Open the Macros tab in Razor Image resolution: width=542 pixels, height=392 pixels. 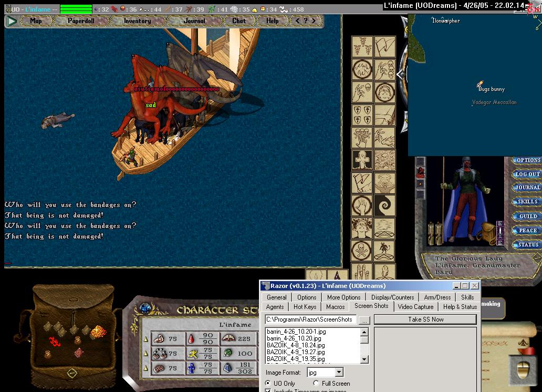335,306
